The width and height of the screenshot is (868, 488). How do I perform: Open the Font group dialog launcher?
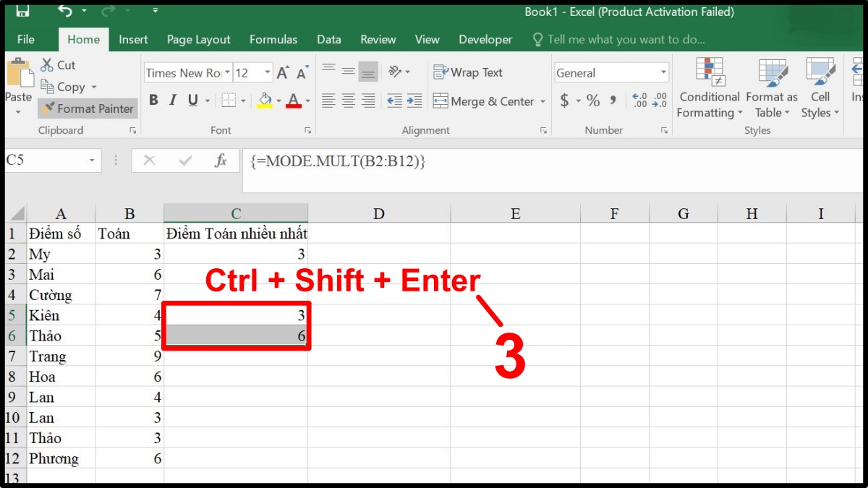click(308, 131)
